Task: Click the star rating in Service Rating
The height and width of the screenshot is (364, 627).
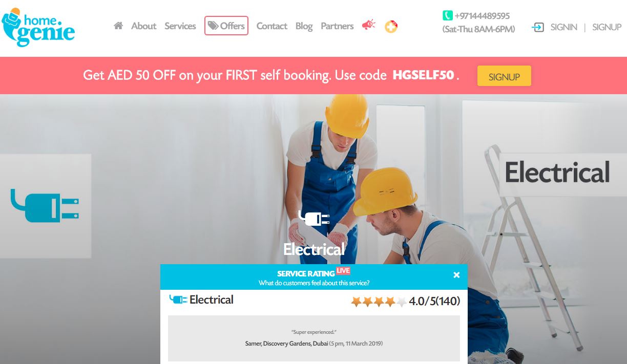Action: coord(379,302)
